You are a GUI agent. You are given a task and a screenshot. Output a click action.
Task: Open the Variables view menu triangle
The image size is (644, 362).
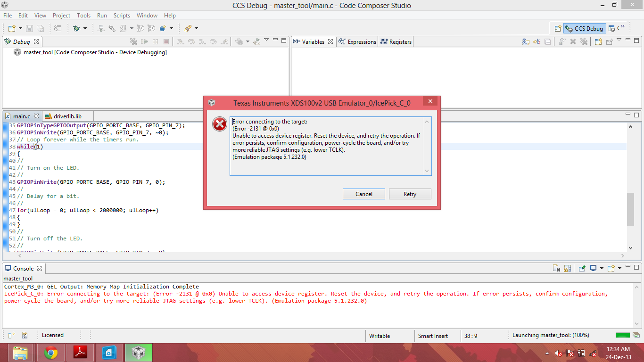pyautogui.click(x=619, y=41)
